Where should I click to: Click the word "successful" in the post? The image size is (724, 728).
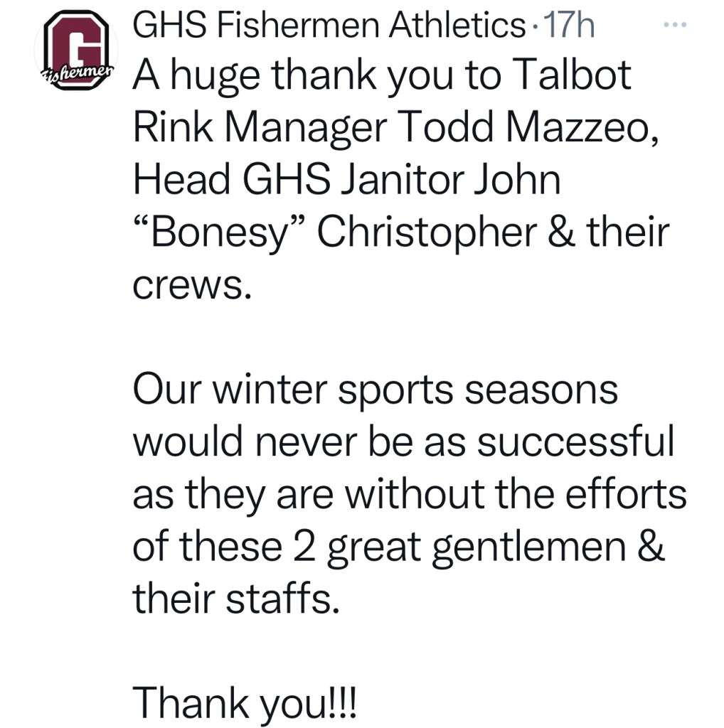pyautogui.click(x=574, y=442)
